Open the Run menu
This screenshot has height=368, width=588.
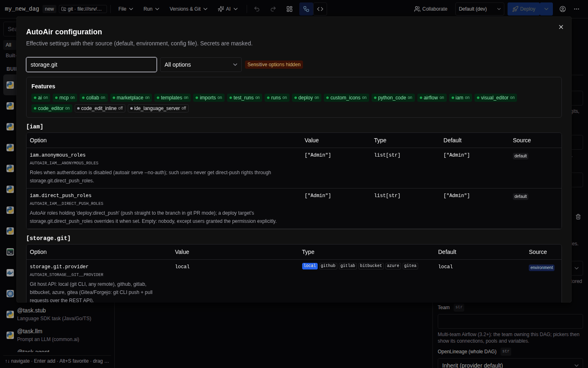tap(151, 9)
